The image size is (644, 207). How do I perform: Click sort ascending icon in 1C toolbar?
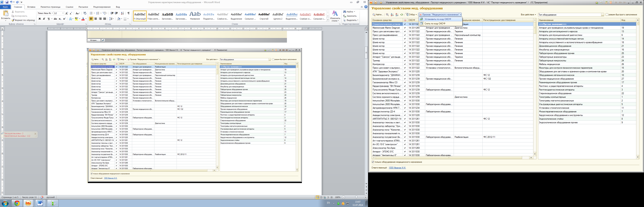[x=392, y=15]
